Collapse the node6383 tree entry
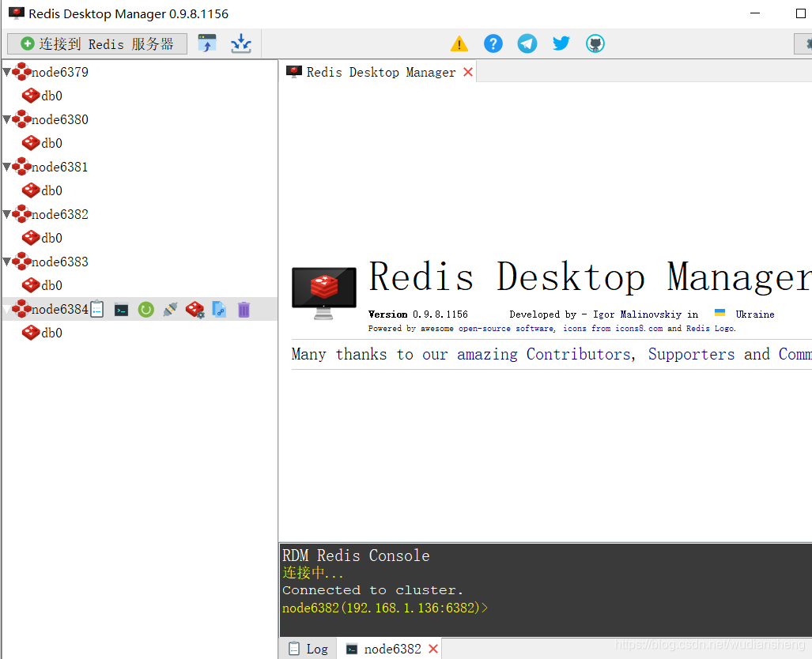 tap(6, 261)
